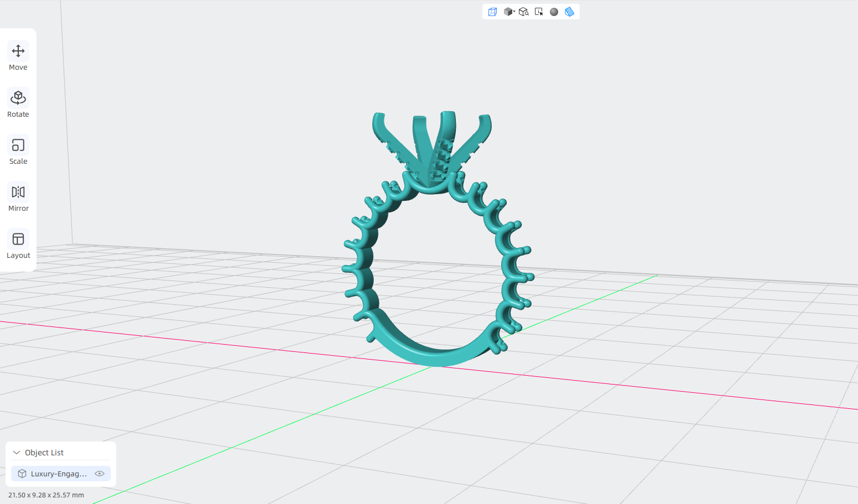Select the Move tool
This screenshot has height=504, width=858.
(18, 56)
